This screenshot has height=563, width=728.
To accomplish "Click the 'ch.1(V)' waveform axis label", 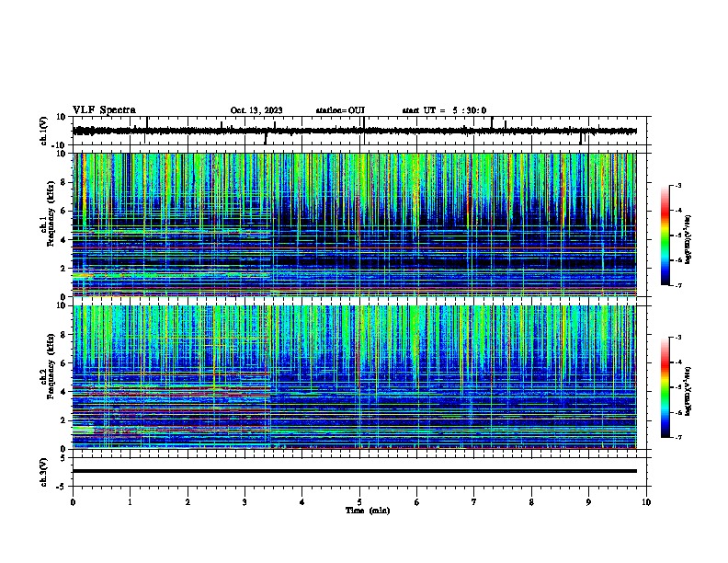I will coord(44,131).
